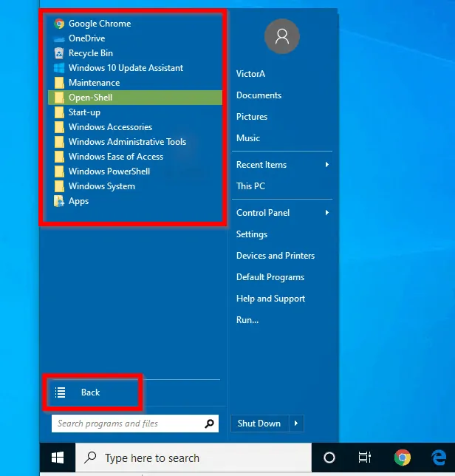Expand the Recent Items submenu arrow
The height and width of the screenshot is (476, 455).
326,165
